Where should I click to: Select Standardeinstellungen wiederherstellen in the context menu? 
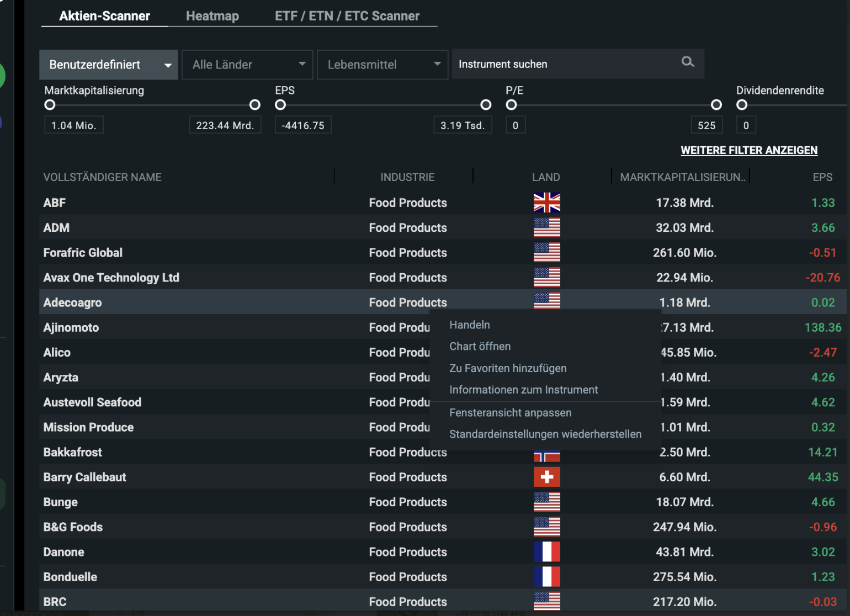tap(545, 434)
